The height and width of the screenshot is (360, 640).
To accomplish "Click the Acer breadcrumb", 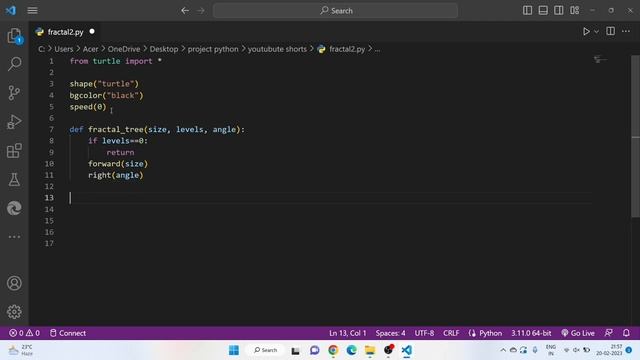I will click(90, 49).
